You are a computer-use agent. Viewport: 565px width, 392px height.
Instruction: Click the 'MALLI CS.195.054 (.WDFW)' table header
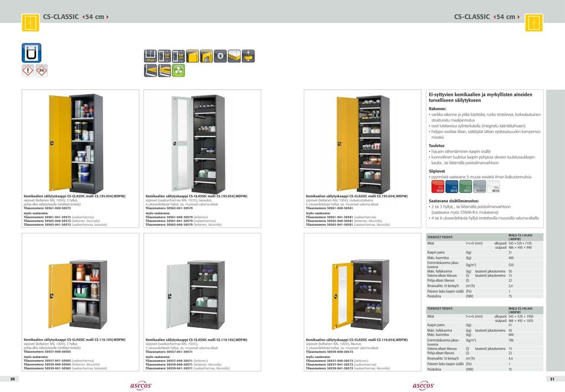(x=520, y=310)
